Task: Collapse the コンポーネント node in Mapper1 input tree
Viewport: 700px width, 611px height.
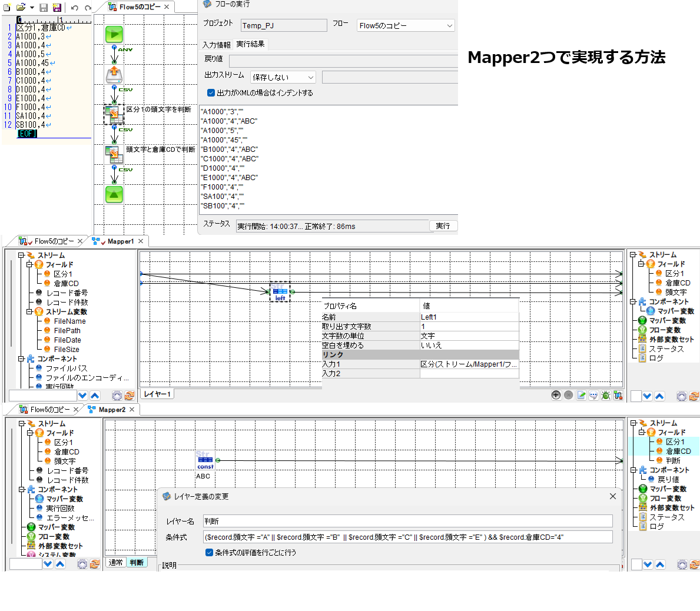Action: pyautogui.click(x=21, y=359)
